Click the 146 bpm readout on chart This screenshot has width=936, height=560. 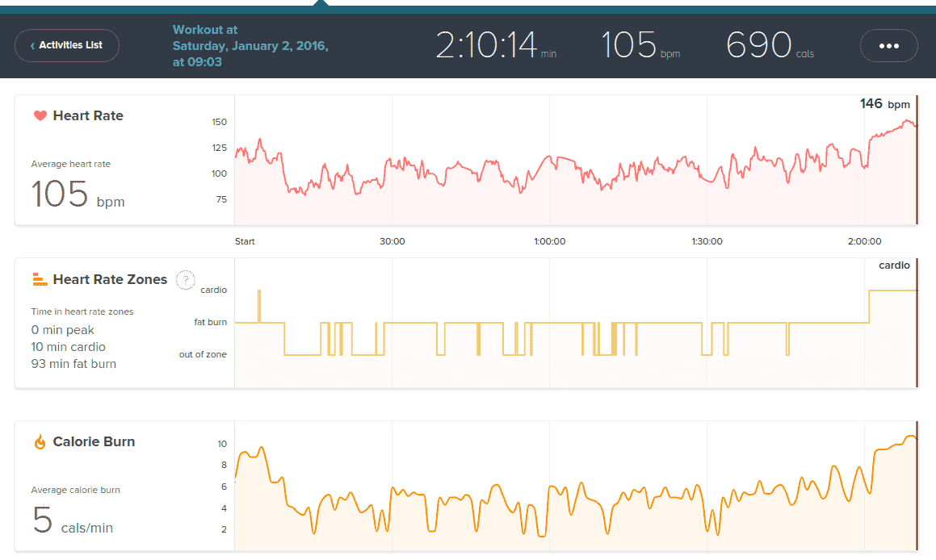(884, 104)
